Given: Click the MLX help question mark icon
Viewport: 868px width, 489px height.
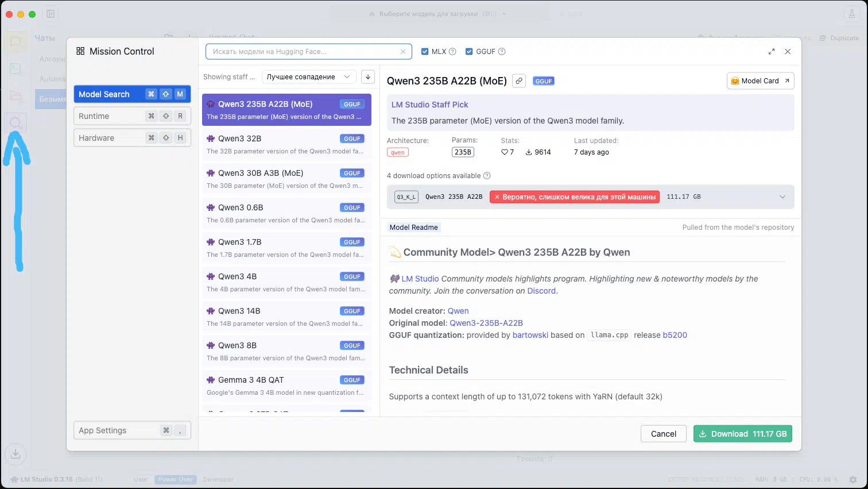Looking at the screenshot, I should pyautogui.click(x=452, y=52).
